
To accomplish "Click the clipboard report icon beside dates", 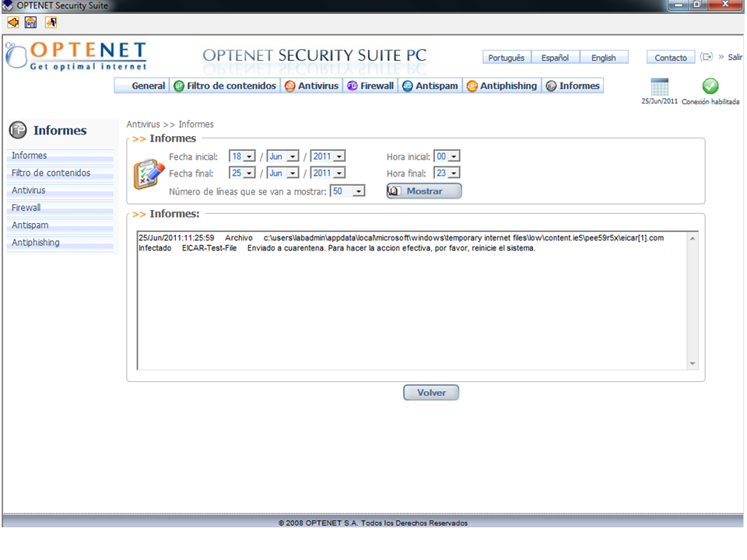I will tap(148, 173).
